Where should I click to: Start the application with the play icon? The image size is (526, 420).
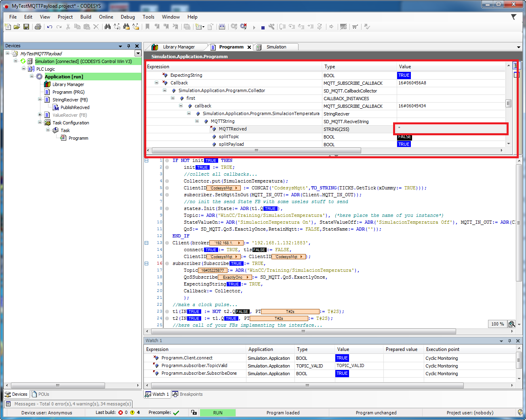[254, 27]
